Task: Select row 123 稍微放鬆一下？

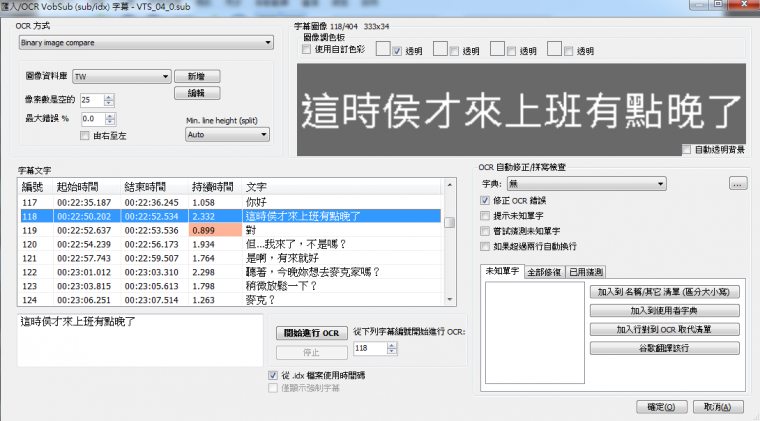Action: (x=231, y=286)
